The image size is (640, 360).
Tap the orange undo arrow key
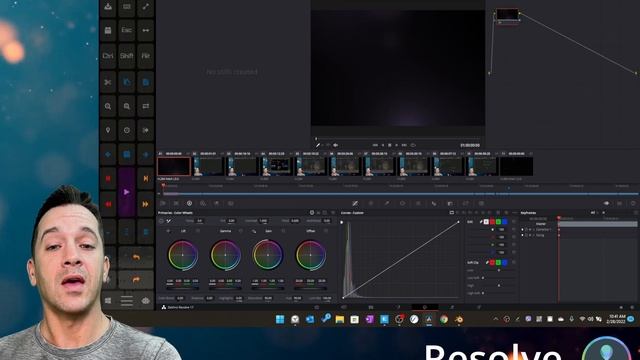136,258
